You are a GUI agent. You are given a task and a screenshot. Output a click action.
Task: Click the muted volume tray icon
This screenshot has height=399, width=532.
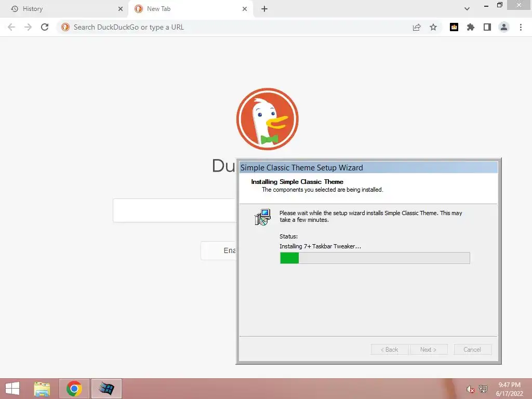coord(470,389)
